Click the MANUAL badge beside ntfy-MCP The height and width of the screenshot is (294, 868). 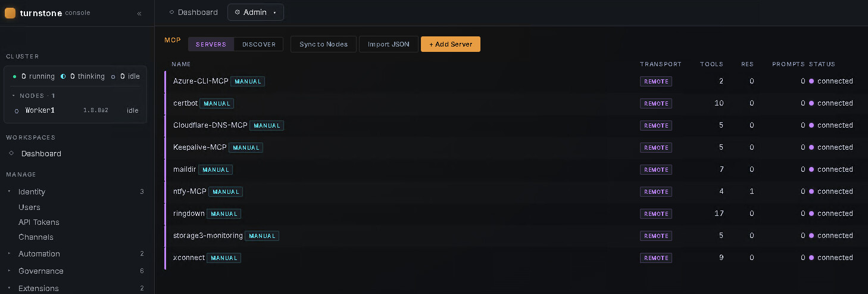(x=226, y=191)
